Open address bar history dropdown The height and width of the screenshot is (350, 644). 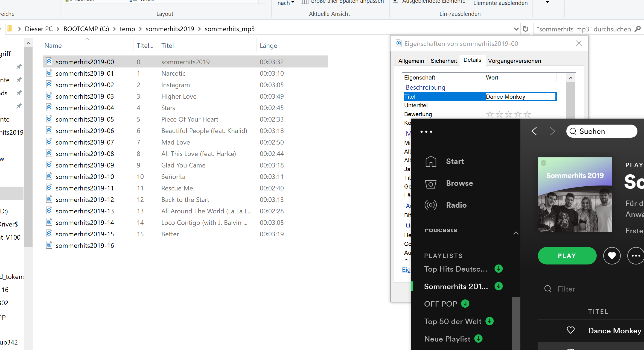tap(516, 29)
